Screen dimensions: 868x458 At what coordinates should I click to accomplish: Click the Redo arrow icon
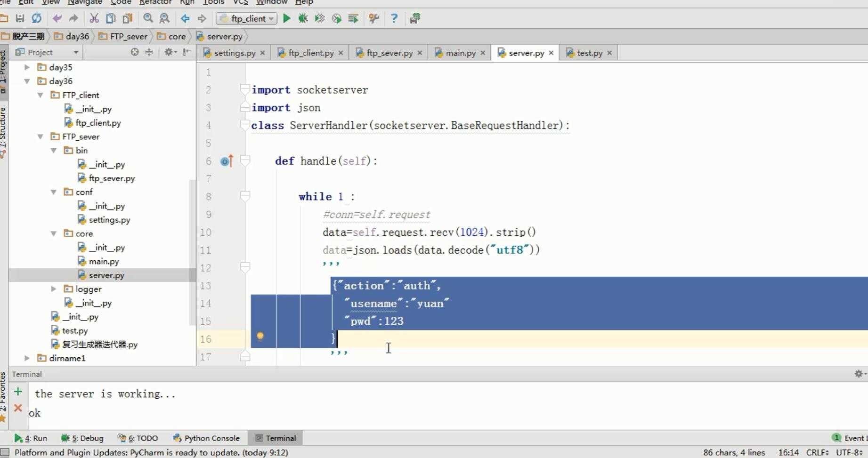click(73, 18)
